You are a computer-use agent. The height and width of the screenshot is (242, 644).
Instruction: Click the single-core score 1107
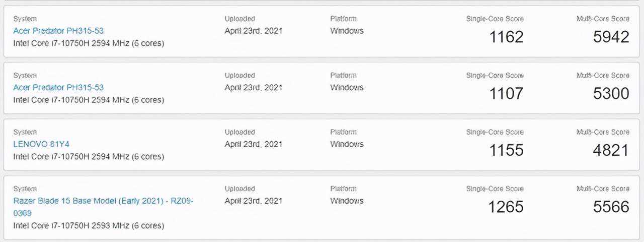506,93
